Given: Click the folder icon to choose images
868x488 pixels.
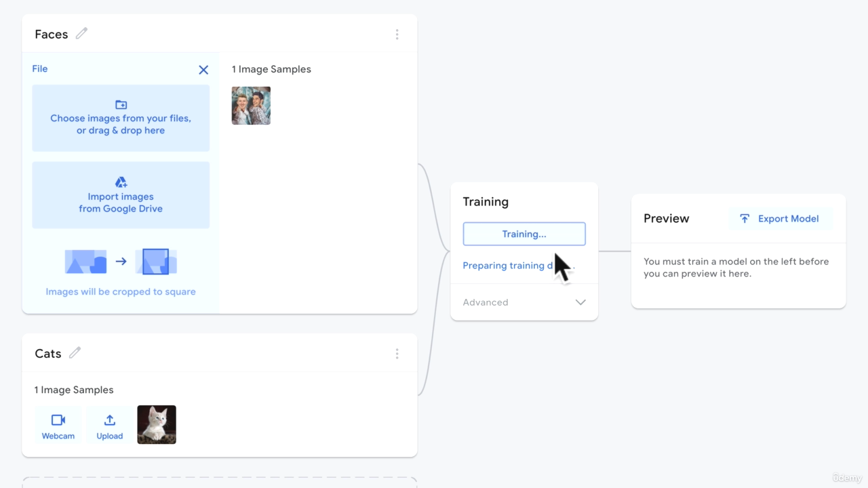Looking at the screenshot, I should (121, 104).
